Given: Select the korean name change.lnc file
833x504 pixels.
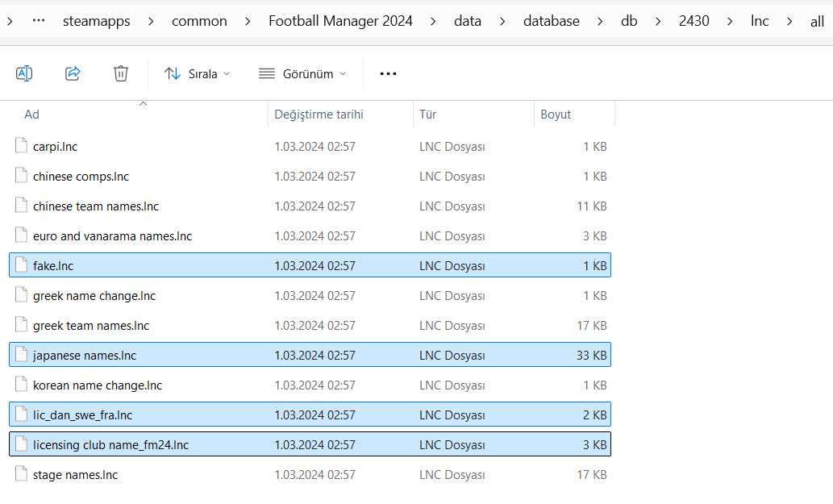Looking at the screenshot, I should 98,385.
